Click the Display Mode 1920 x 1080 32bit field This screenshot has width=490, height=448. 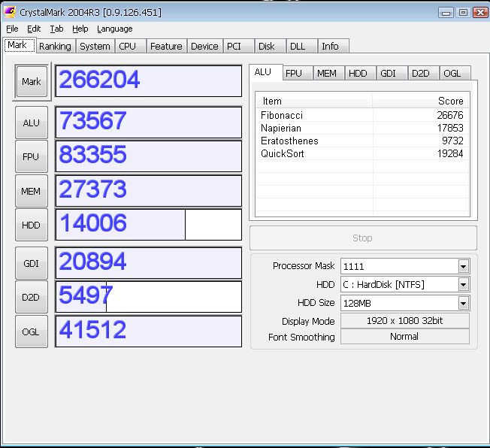pos(404,321)
